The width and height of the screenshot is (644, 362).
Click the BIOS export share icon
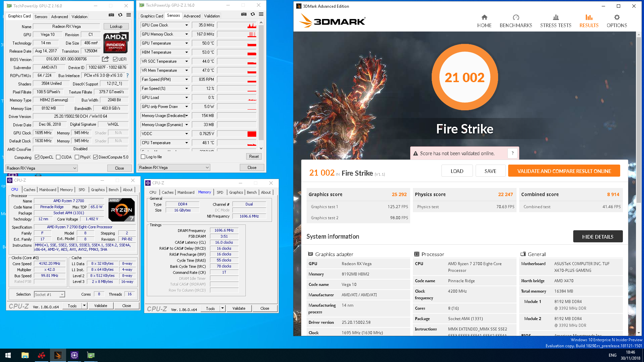click(x=106, y=59)
